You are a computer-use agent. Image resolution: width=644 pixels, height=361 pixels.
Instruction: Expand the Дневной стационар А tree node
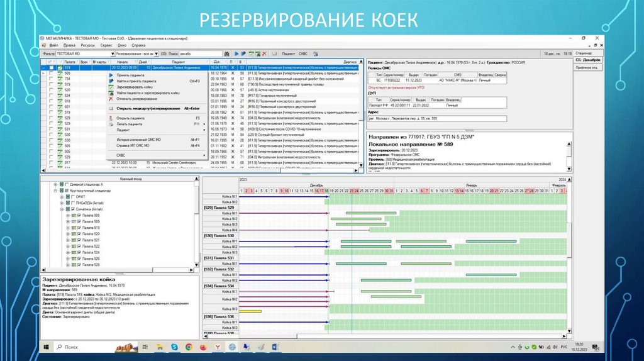(56, 185)
